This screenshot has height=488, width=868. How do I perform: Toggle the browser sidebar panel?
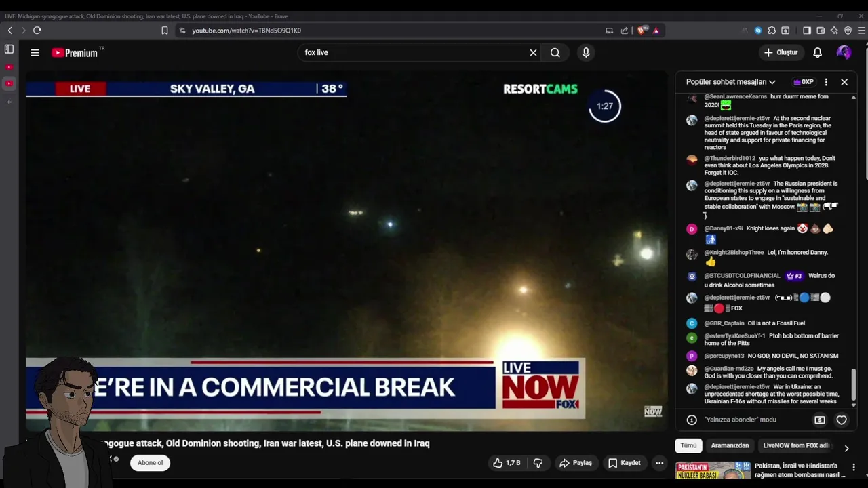pyautogui.click(x=807, y=30)
